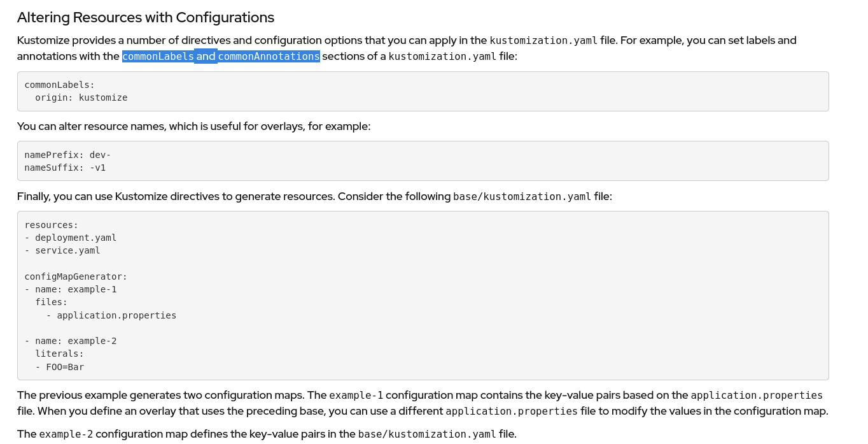Click the "- FOO=Bar" code line

(x=60, y=367)
